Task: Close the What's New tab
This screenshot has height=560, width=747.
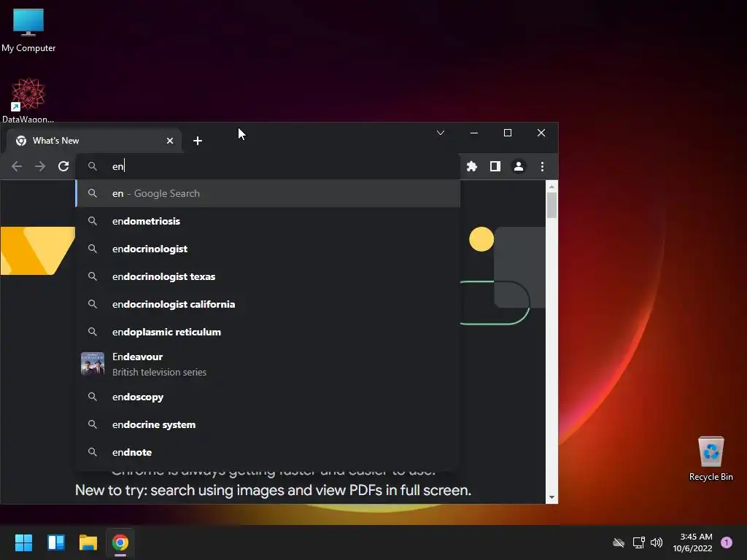Action: 170,141
